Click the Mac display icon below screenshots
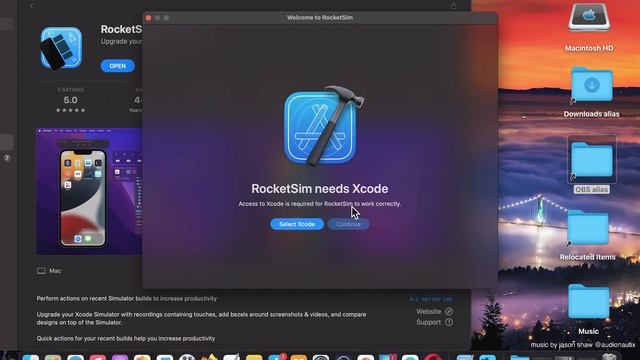The width and height of the screenshot is (640, 360). click(41, 271)
